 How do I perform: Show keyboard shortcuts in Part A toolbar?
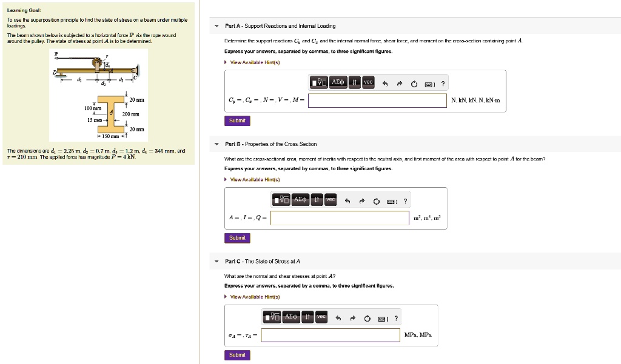tap(429, 83)
